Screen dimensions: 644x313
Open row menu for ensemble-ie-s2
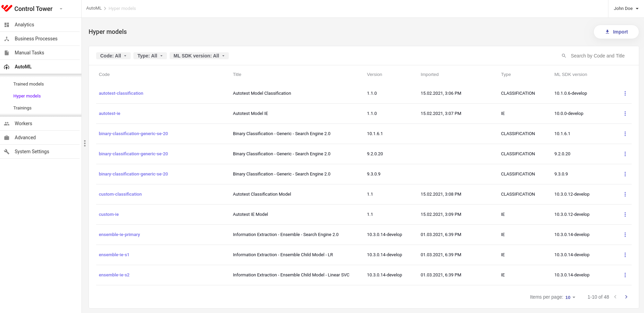[625, 275]
